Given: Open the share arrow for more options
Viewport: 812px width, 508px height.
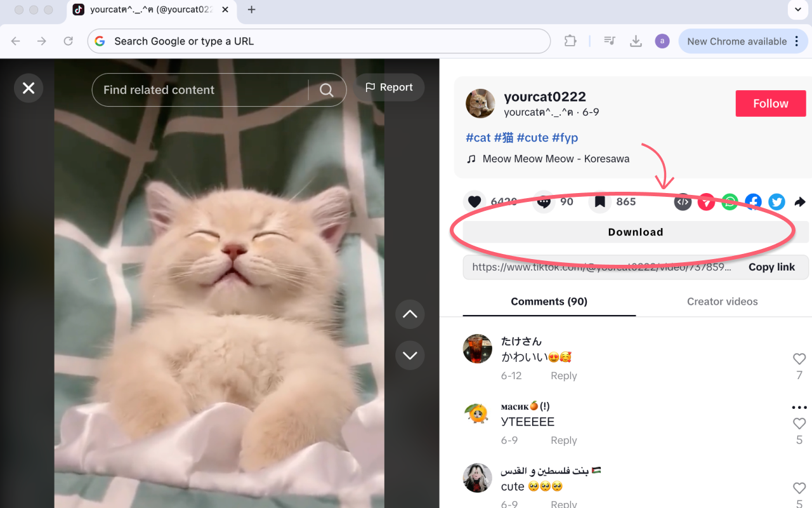Looking at the screenshot, I should 800,201.
